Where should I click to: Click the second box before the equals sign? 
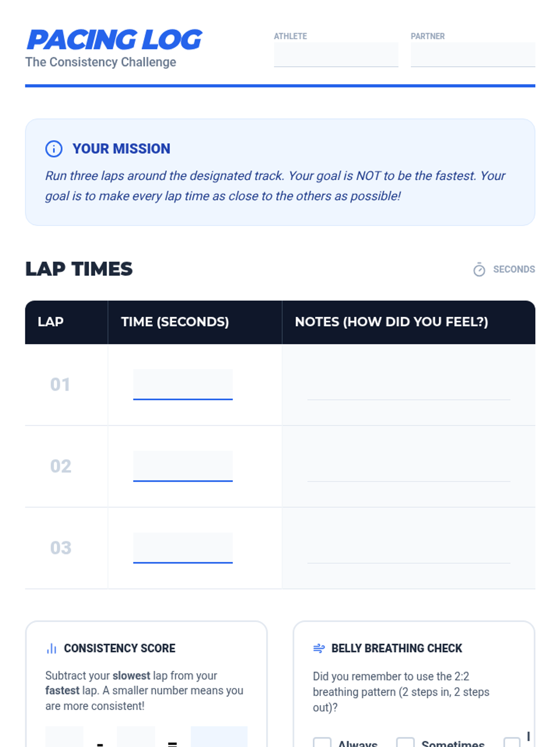(x=136, y=737)
